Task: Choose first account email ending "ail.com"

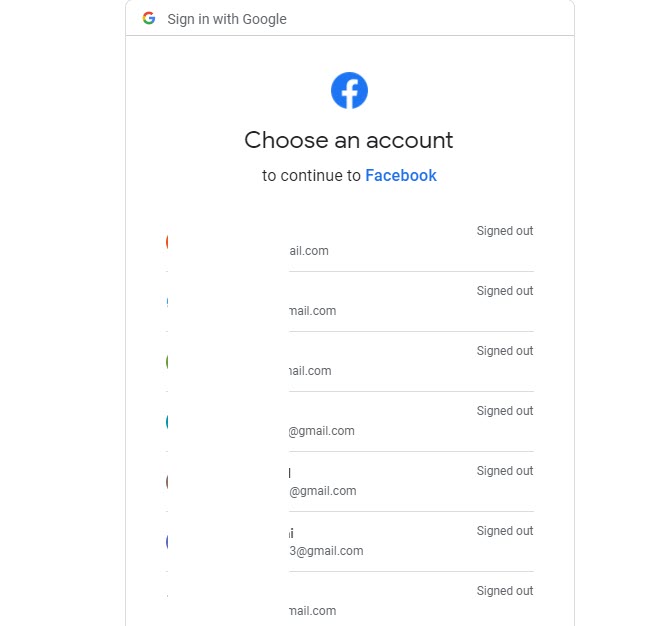Action: (x=309, y=251)
